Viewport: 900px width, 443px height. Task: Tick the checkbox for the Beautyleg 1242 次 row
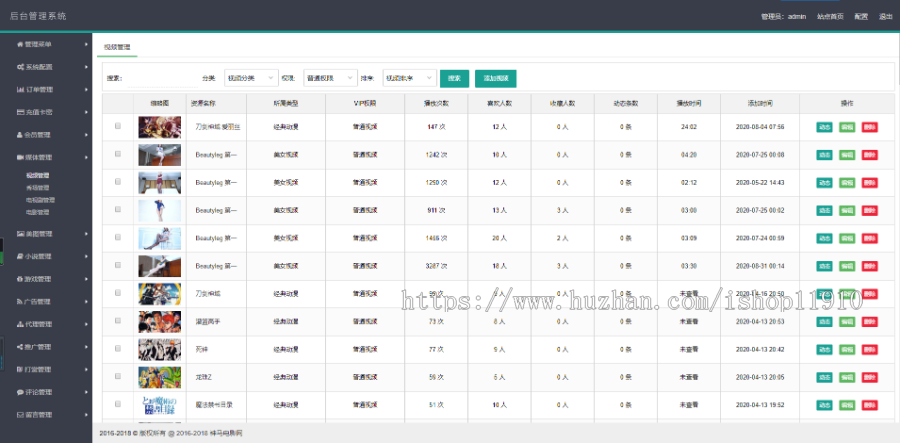coord(118,154)
